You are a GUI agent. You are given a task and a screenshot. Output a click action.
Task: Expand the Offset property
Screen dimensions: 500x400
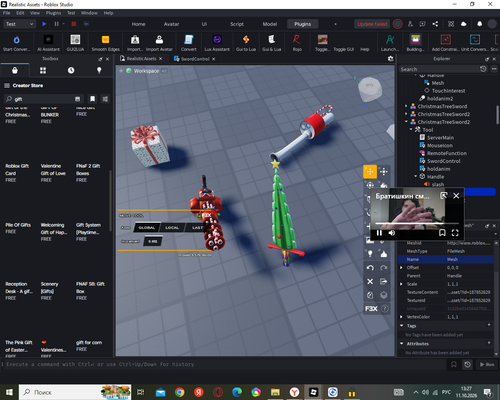(x=401, y=268)
